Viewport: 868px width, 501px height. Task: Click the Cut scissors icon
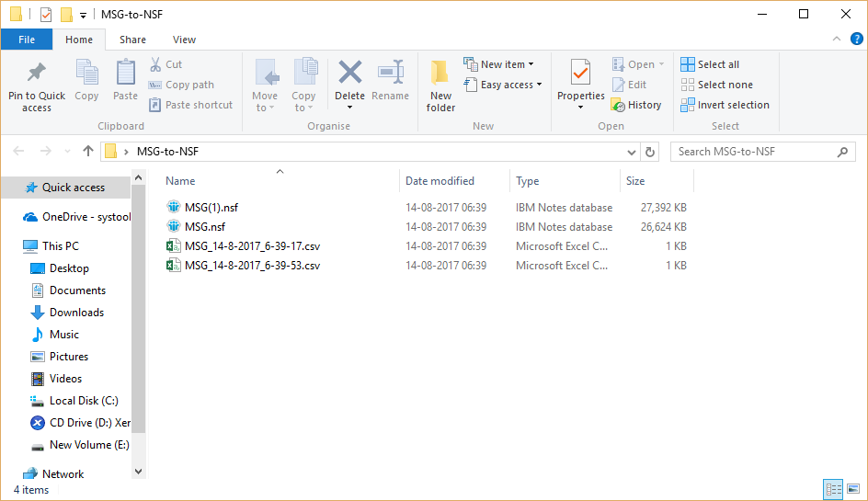[155, 64]
